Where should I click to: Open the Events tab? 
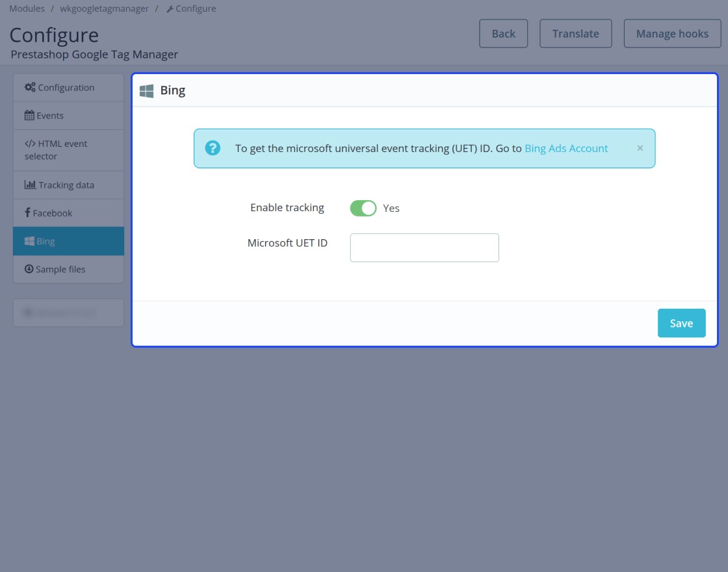(68, 116)
